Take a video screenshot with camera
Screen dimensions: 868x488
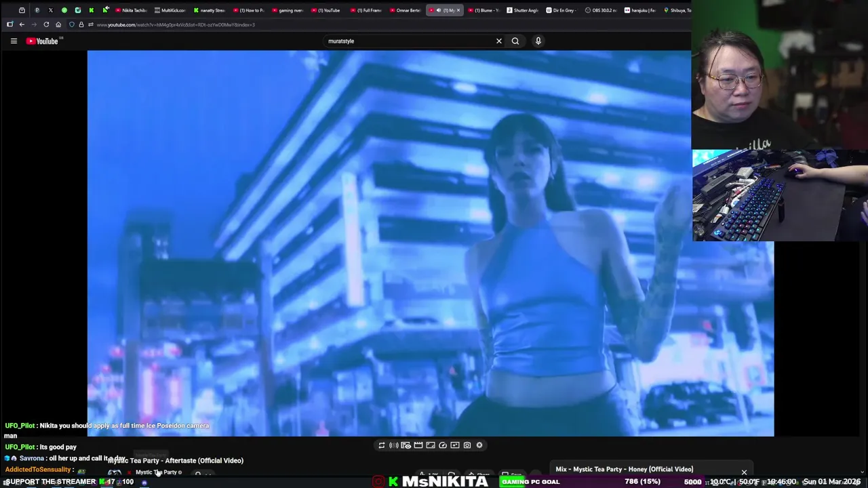[x=467, y=445]
